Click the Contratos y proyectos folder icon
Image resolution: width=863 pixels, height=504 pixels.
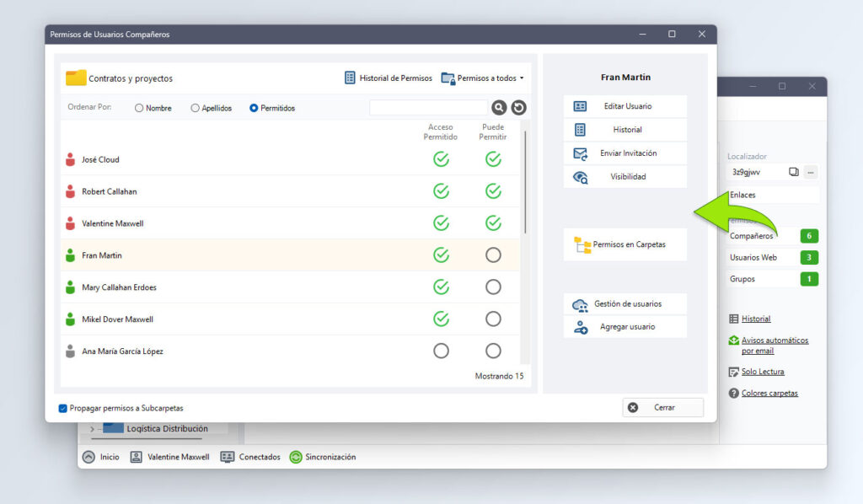[76, 78]
